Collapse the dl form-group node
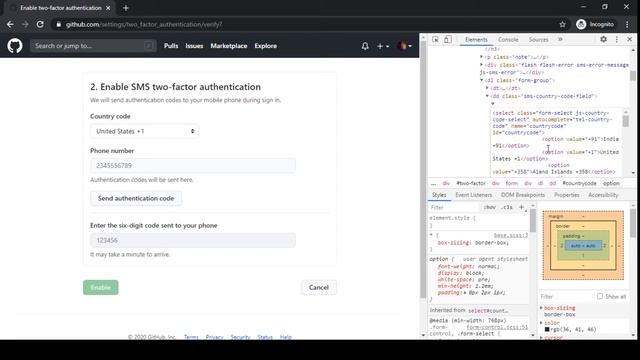Viewport: 640px width, 360px height. click(x=482, y=80)
